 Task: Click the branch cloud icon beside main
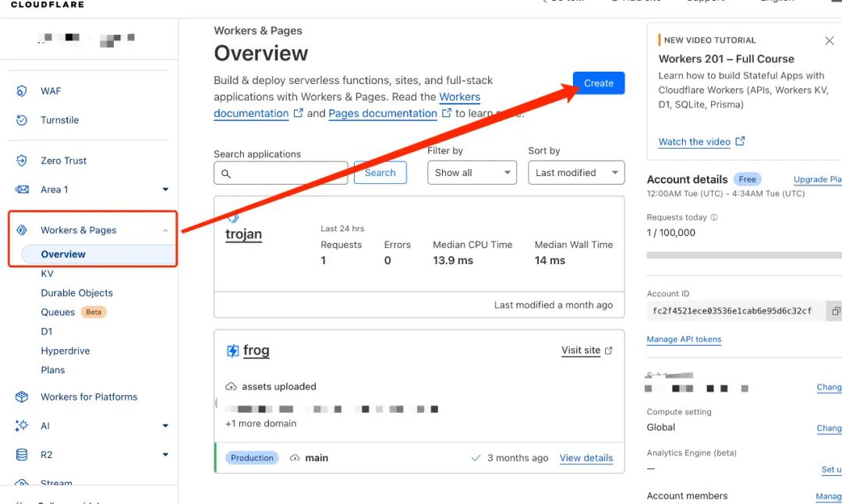coord(295,458)
